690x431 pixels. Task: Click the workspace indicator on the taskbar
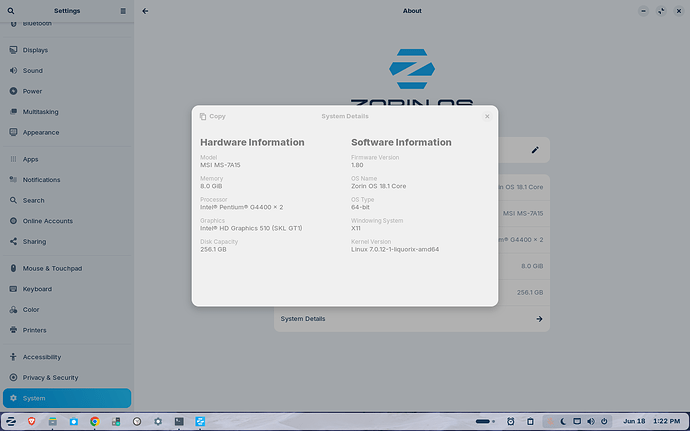tap(485, 422)
